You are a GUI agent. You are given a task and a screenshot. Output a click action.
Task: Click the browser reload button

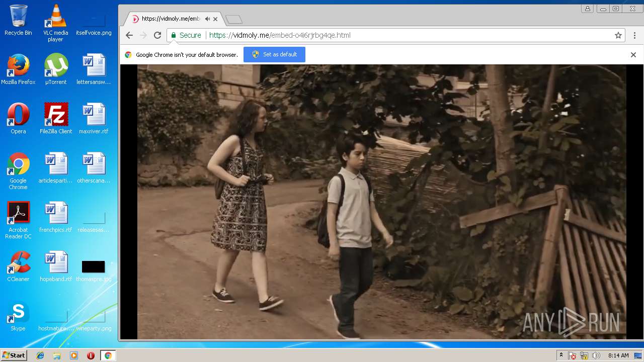pos(157,35)
